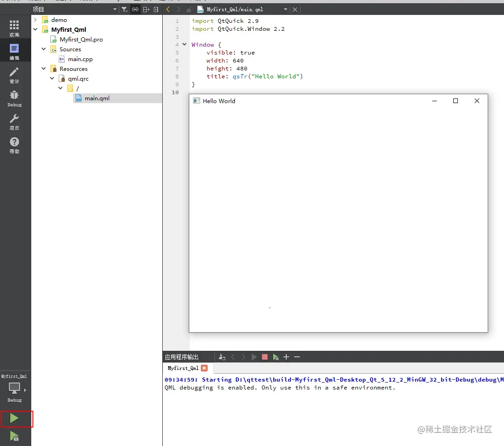The width and height of the screenshot is (504, 446).
Task: Click "QML debugging is enabled" output line
Action: [280, 388]
